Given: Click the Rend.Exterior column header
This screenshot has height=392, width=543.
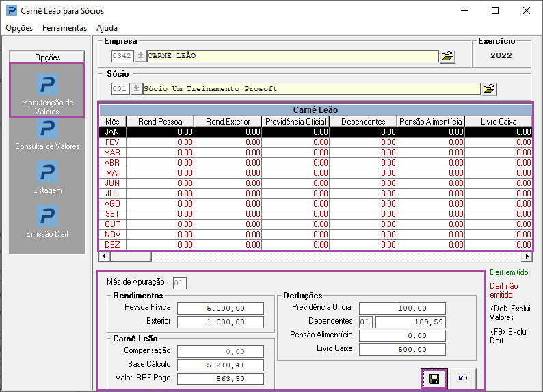Looking at the screenshot, I should tap(228, 122).
